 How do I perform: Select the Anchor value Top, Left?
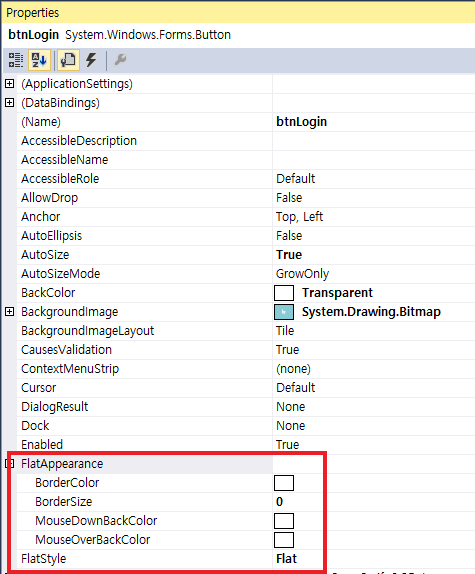(299, 217)
